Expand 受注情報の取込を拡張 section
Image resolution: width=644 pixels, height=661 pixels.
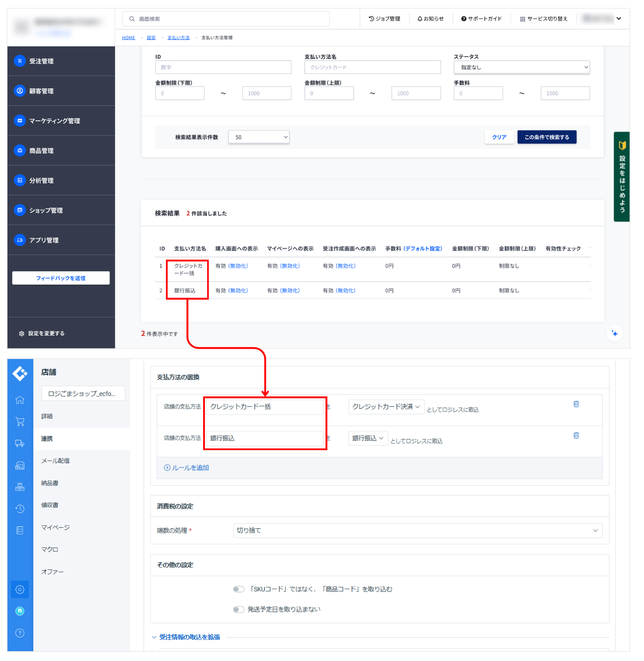189,637
